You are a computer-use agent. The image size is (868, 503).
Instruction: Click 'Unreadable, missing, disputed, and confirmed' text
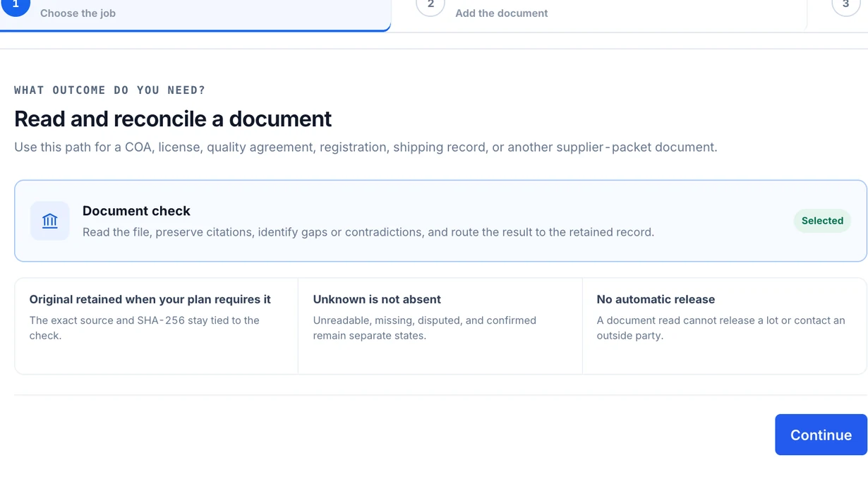point(425,328)
